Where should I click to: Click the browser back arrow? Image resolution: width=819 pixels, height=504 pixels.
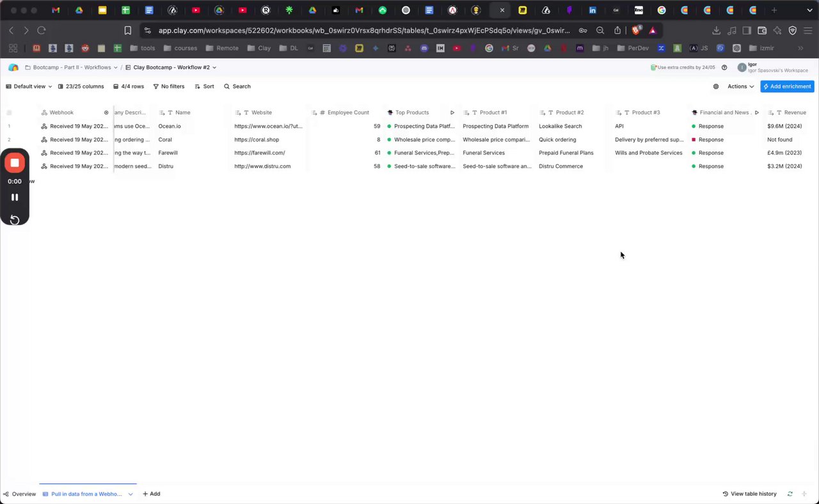pyautogui.click(x=12, y=31)
